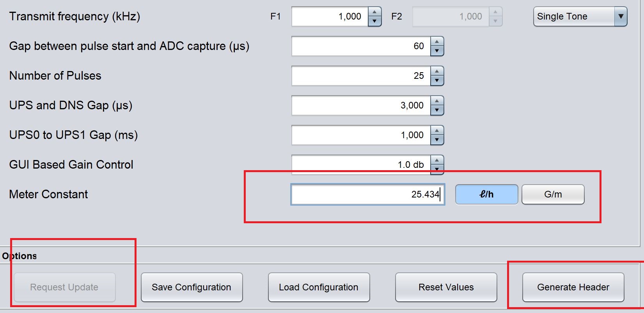Decrease the UPS0 to UPS1 Gap
This screenshot has width=644, height=313.
tap(437, 140)
